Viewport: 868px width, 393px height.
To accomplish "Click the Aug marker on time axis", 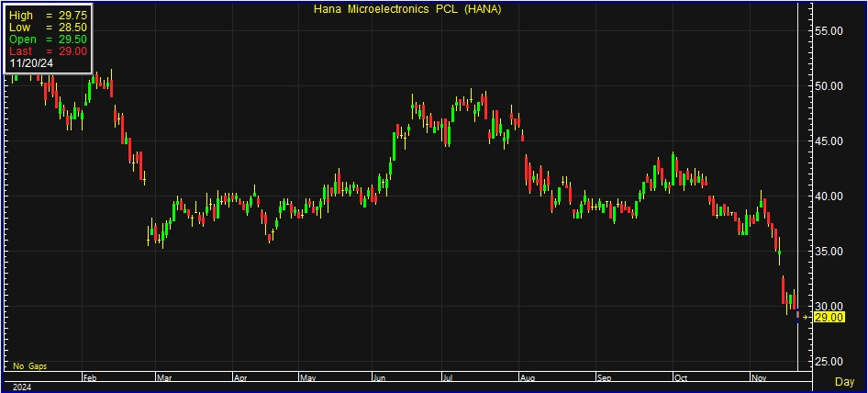I will click(528, 377).
